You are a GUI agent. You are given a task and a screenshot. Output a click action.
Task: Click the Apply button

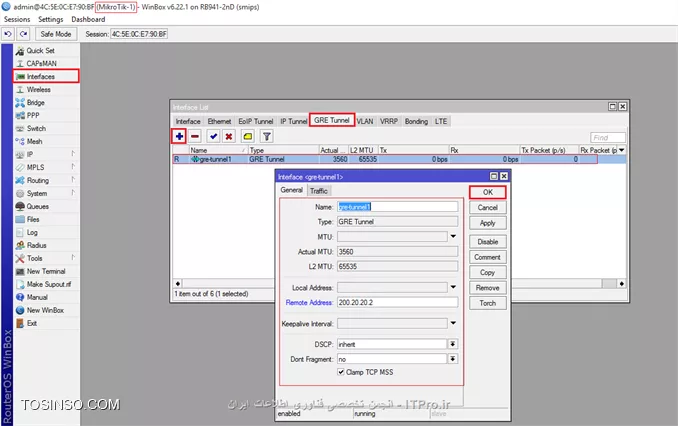(x=488, y=223)
